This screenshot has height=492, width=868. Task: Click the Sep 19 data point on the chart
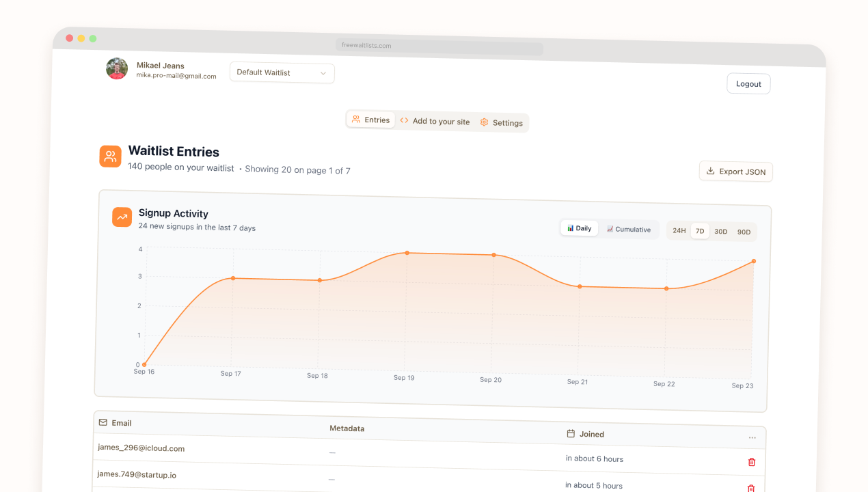(x=407, y=253)
